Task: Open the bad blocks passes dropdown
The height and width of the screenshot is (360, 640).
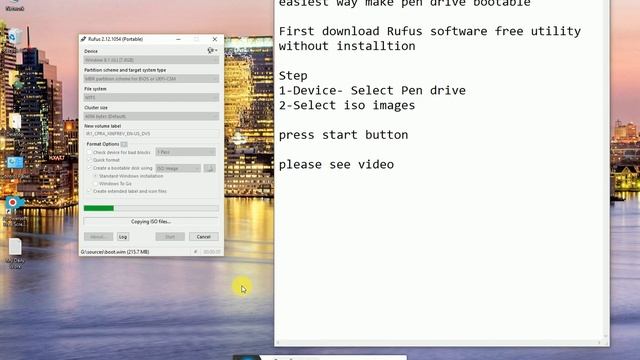Action: [186, 152]
